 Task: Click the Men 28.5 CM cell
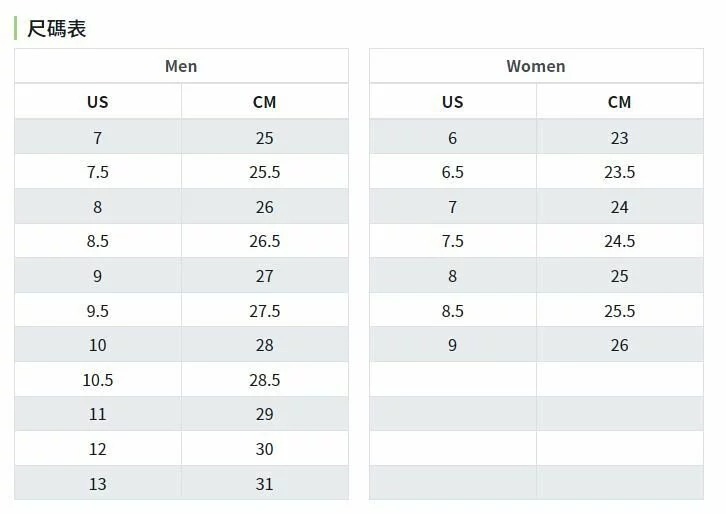(264, 380)
